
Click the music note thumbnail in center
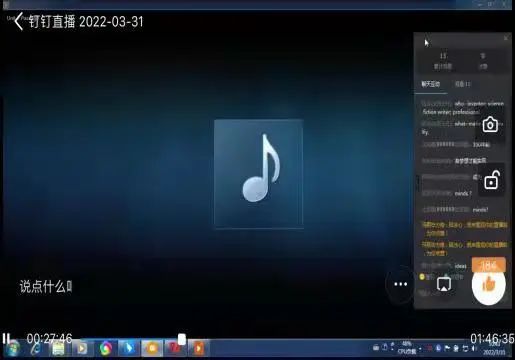259,174
